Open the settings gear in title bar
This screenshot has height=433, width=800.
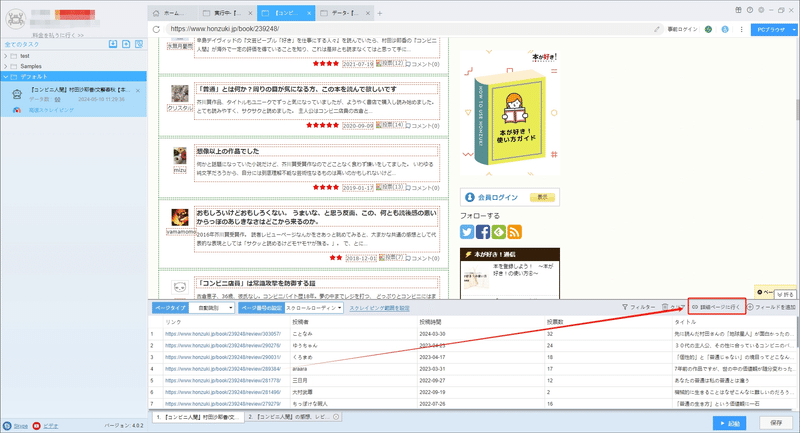coord(761,10)
